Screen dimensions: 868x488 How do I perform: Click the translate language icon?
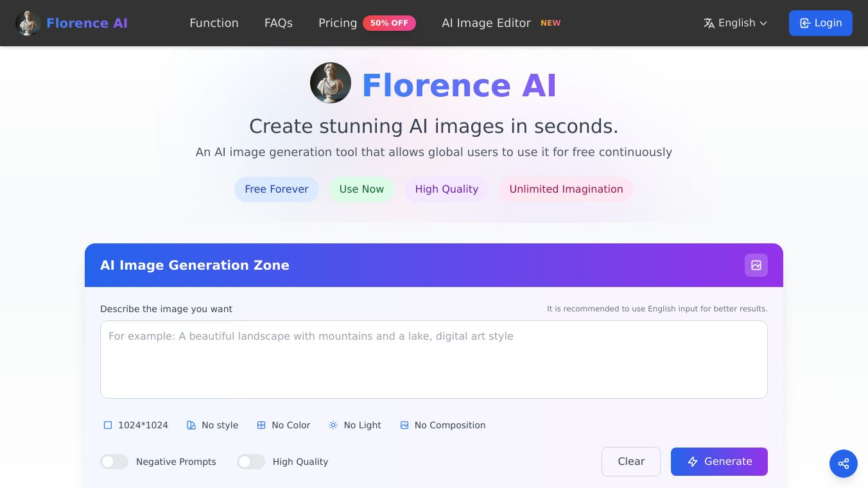click(x=709, y=23)
